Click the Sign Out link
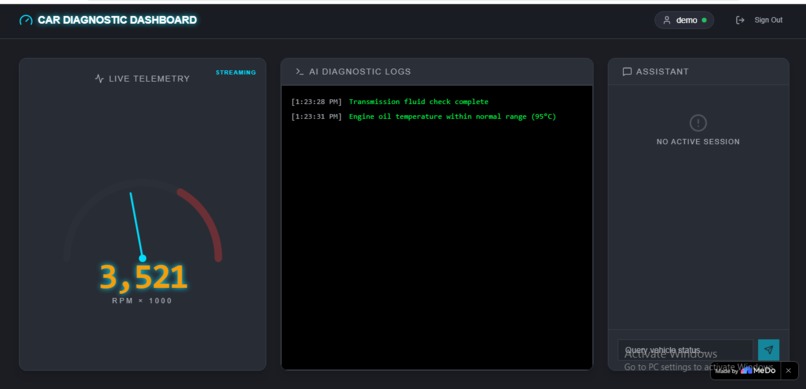 (x=768, y=20)
